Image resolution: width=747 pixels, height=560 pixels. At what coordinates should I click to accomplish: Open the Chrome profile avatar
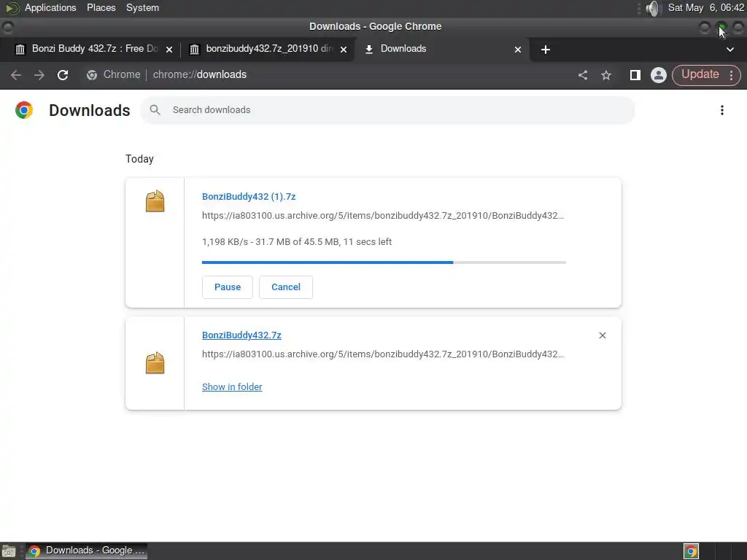click(659, 75)
